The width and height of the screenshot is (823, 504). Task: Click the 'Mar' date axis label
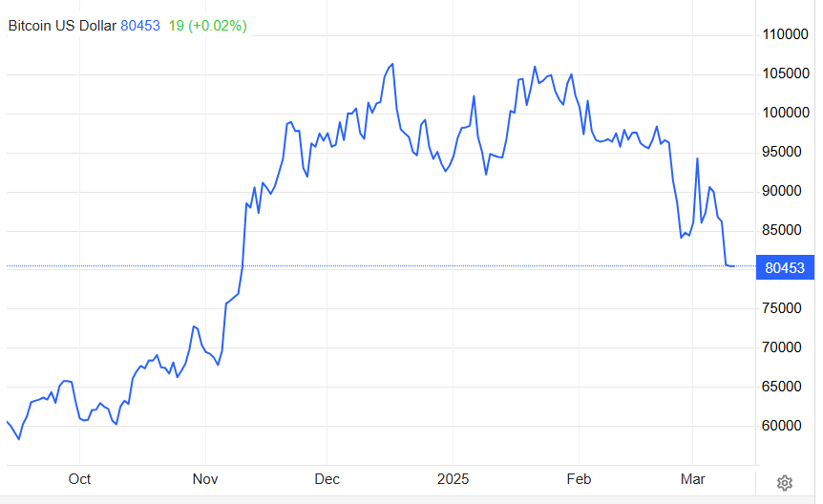click(x=693, y=479)
